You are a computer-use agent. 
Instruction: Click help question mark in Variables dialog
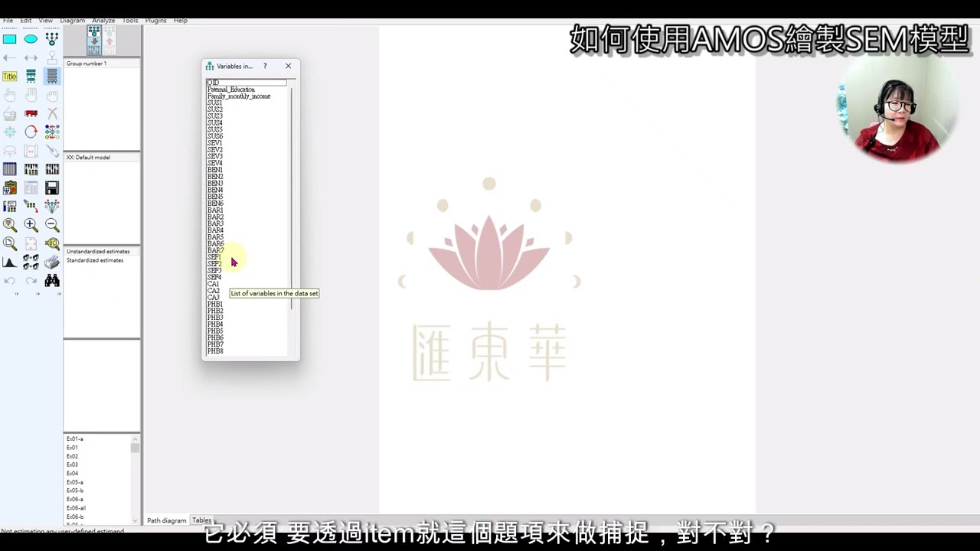[x=265, y=66]
